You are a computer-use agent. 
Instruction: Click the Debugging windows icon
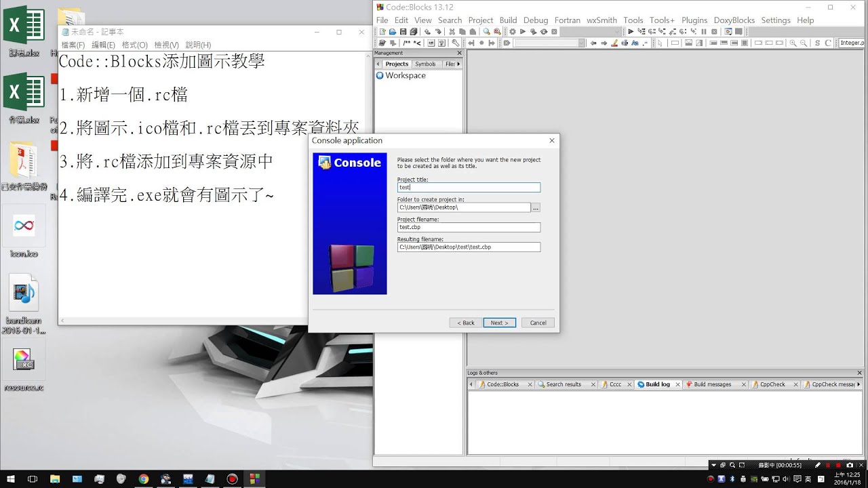727,31
